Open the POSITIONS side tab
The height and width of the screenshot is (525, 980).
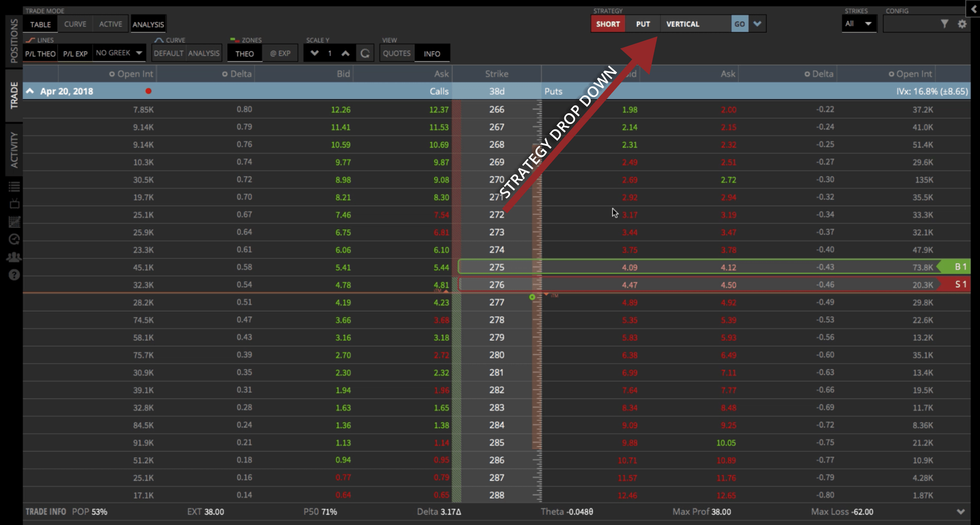tap(14, 41)
